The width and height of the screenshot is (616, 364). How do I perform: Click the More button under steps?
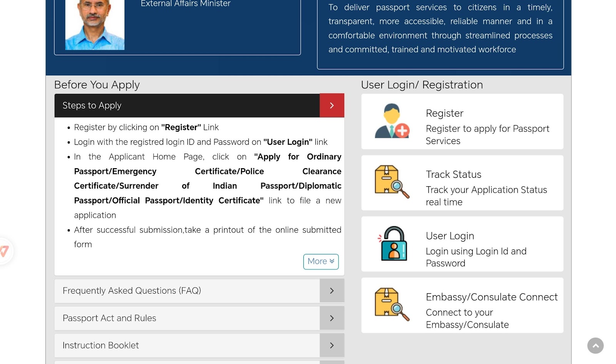(x=321, y=262)
